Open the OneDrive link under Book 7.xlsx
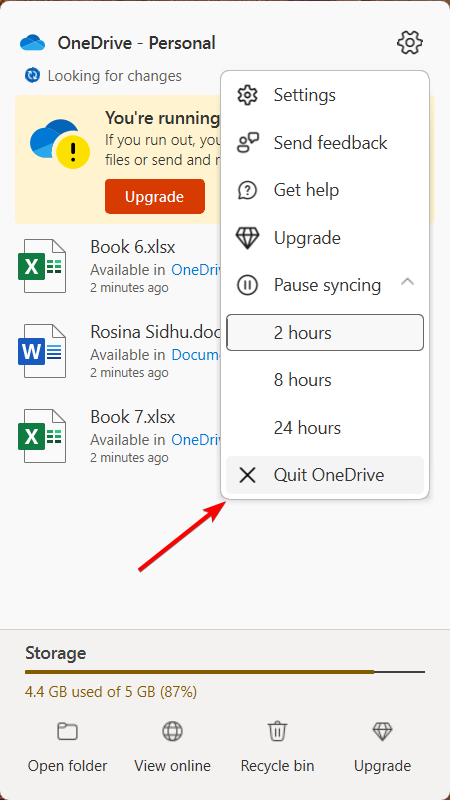This screenshot has width=450, height=800. 196,440
